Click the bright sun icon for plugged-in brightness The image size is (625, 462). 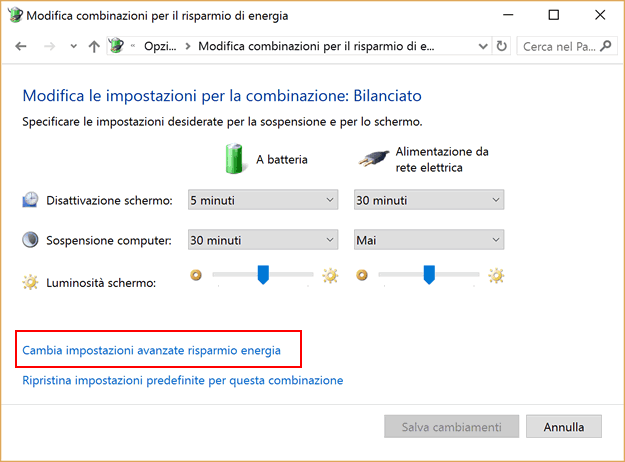496,275
